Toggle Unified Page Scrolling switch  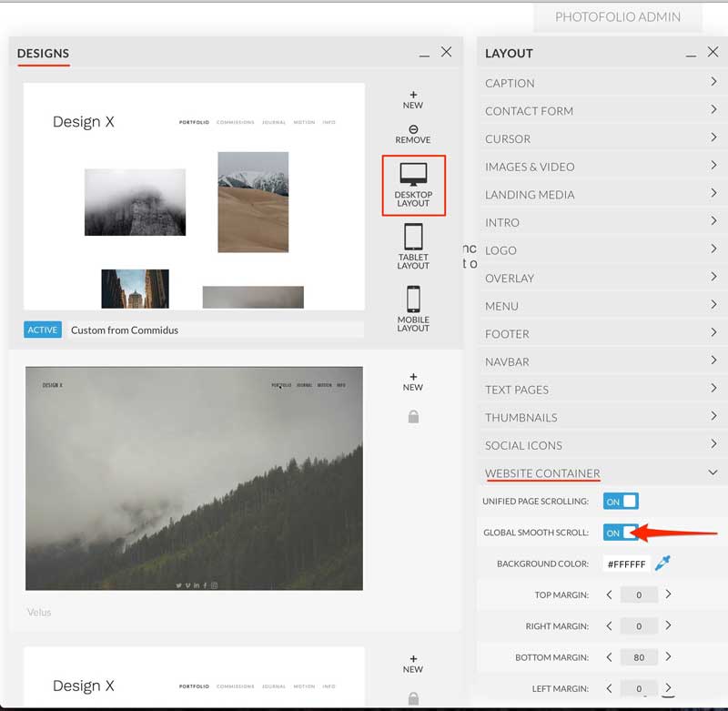(x=621, y=501)
